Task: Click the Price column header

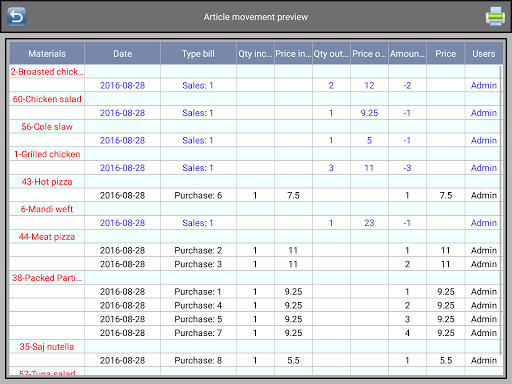Action: pos(446,53)
